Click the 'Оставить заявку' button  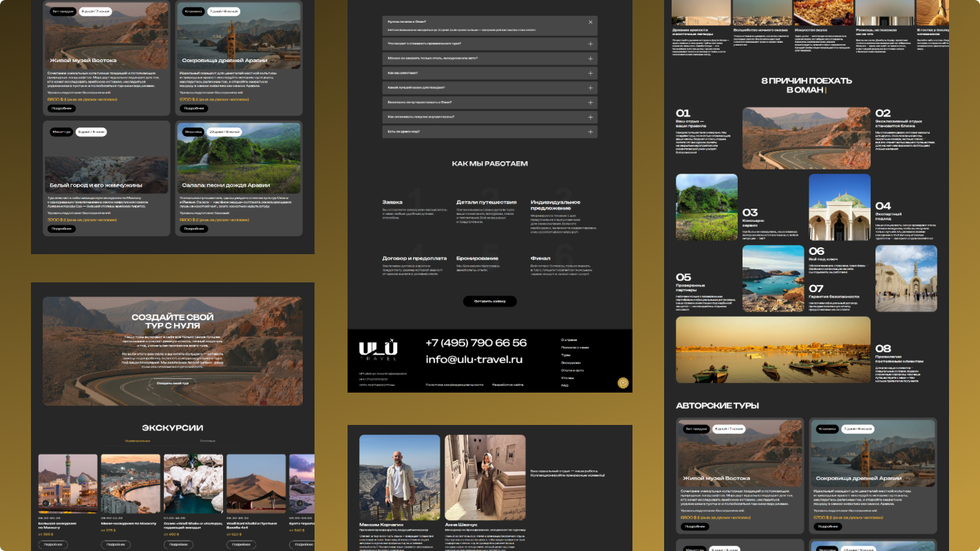click(489, 301)
